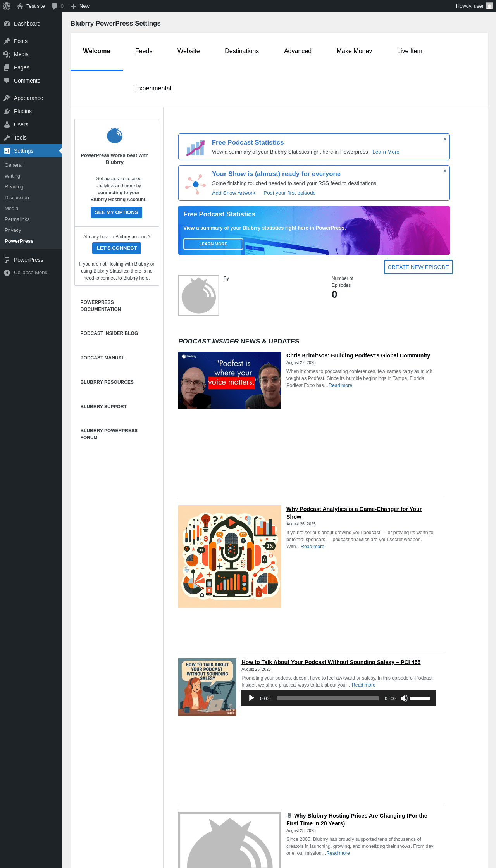496x868 pixels.
Task: Click LEARN MORE banner button
Action: [213, 244]
